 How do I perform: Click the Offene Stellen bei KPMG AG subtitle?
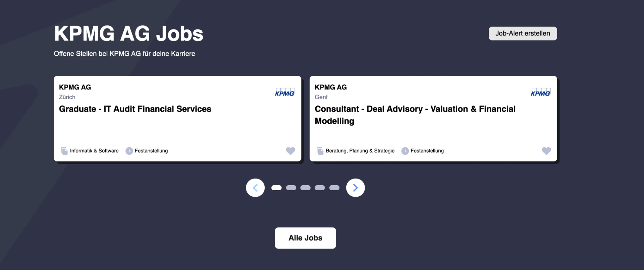point(124,54)
